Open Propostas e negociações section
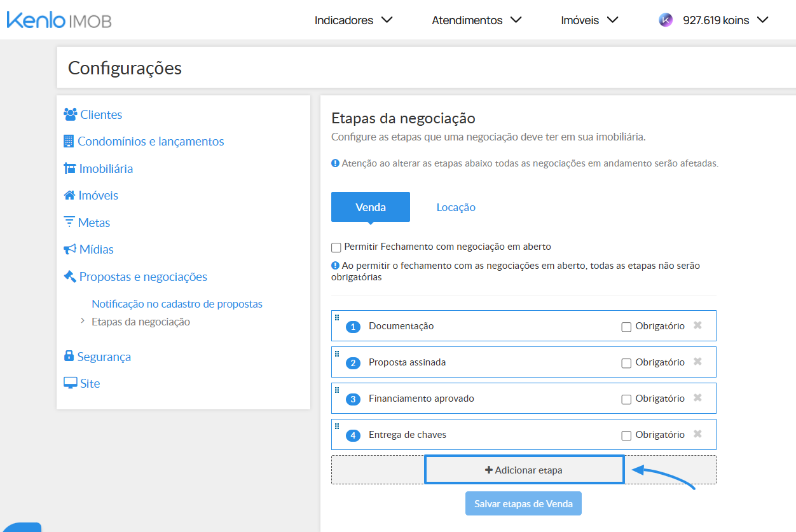The width and height of the screenshot is (796, 532). (x=143, y=276)
